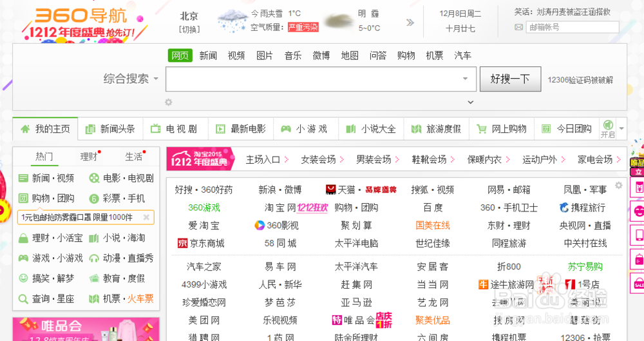Click the haze weather icon for tomorrow
Image resolution: width=644 pixels, height=341 pixels.
tap(339, 21)
